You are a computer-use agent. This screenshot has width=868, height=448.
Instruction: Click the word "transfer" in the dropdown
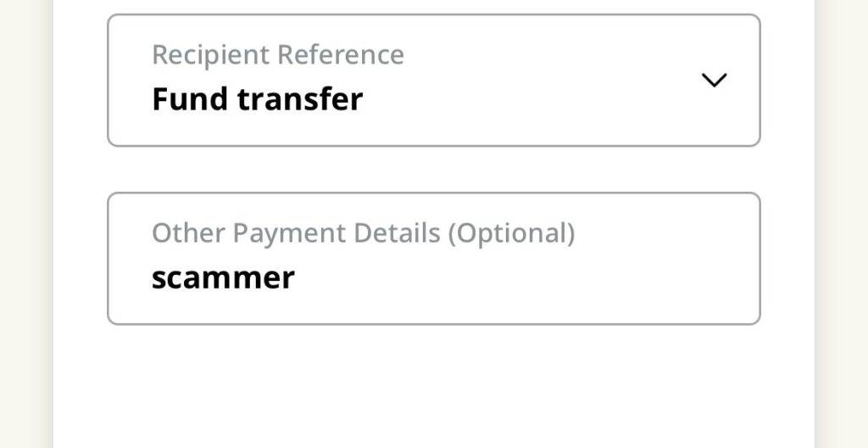click(x=299, y=99)
